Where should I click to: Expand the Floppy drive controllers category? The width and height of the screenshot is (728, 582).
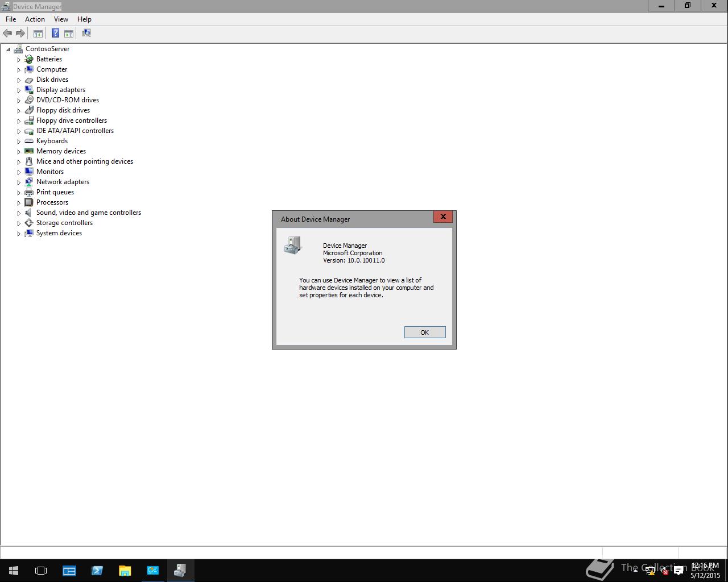pos(19,121)
